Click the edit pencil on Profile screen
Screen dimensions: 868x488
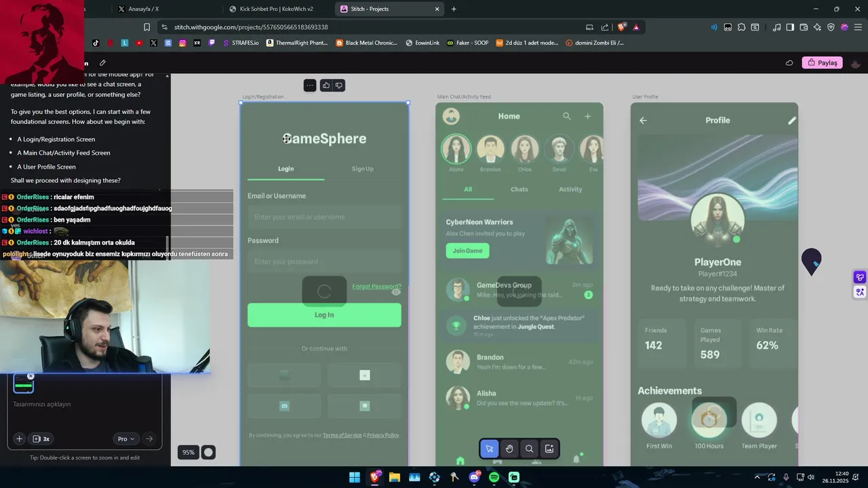tap(791, 121)
